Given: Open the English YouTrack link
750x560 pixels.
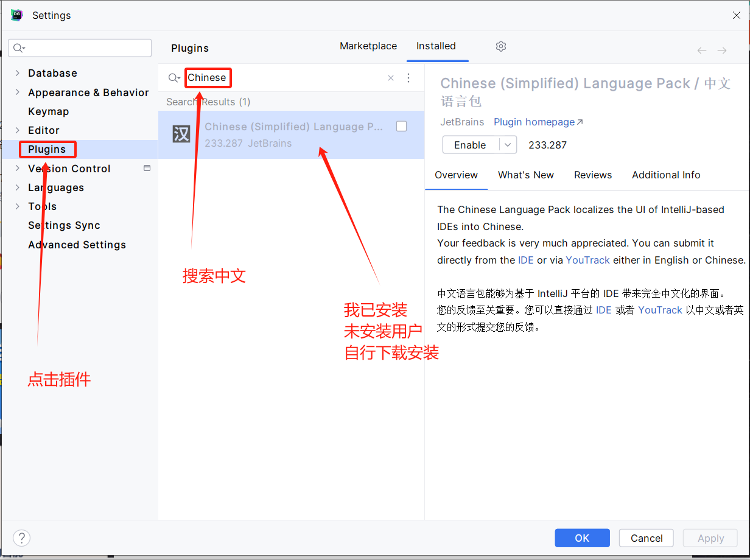Looking at the screenshot, I should (x=587, y=260).
